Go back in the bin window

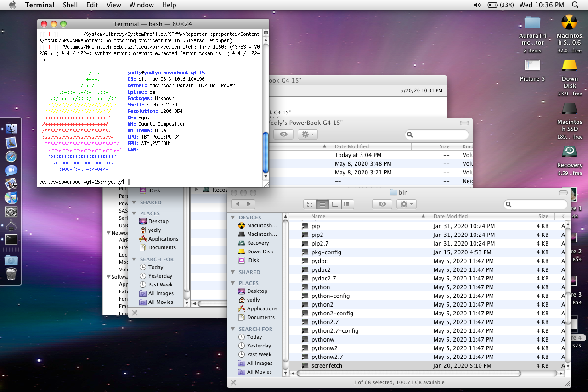237,204
